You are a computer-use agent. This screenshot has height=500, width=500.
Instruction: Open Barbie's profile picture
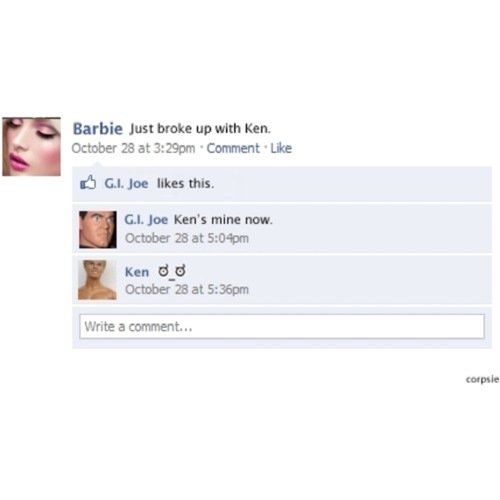tap(32, 146)
